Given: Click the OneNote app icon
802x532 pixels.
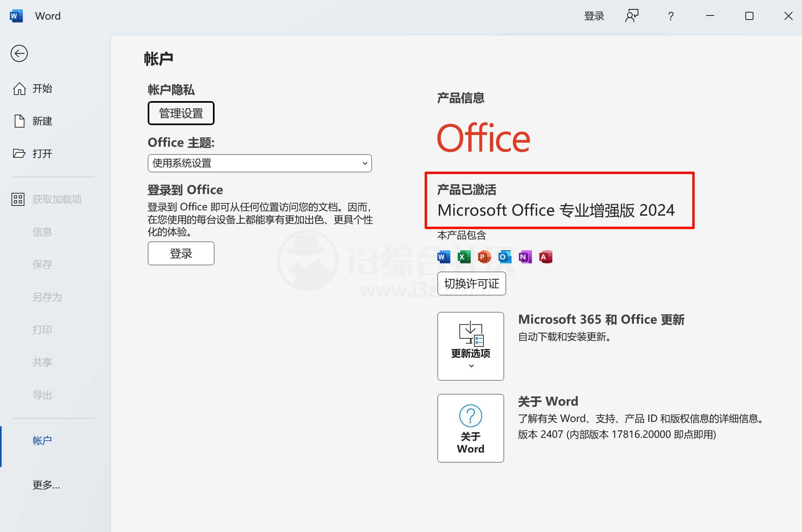Looking at the screenshot, I should 525,257.
